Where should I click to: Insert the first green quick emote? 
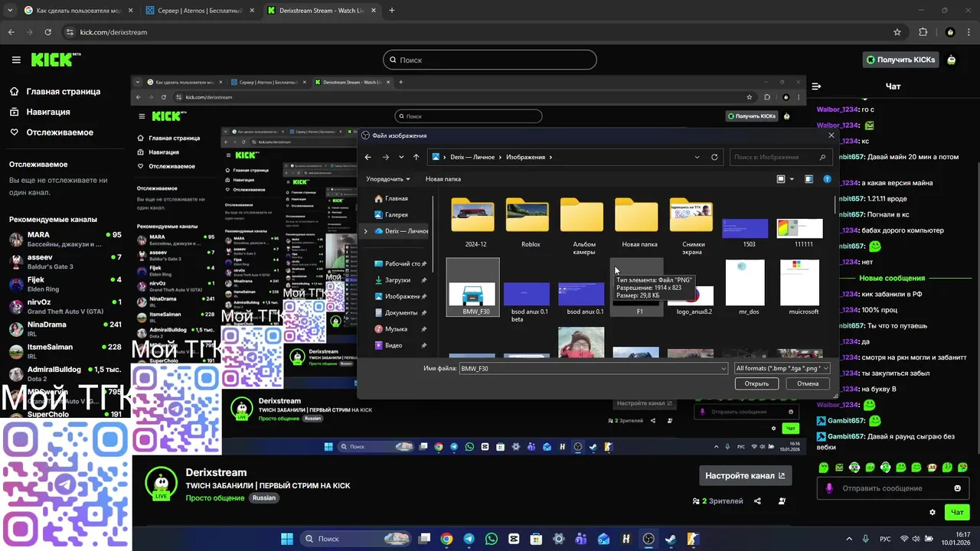point(823,467)
